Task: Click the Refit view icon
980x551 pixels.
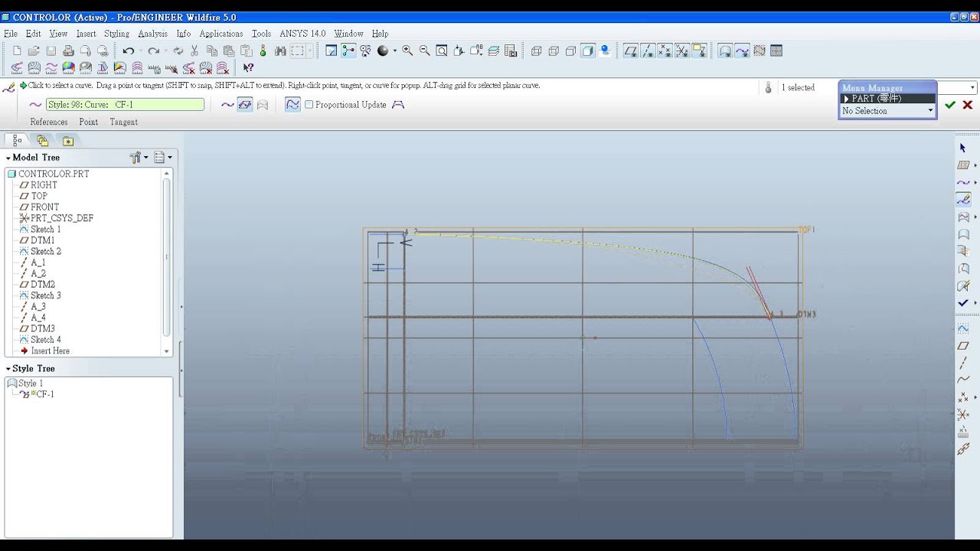Action: click(x=442, y=51)
